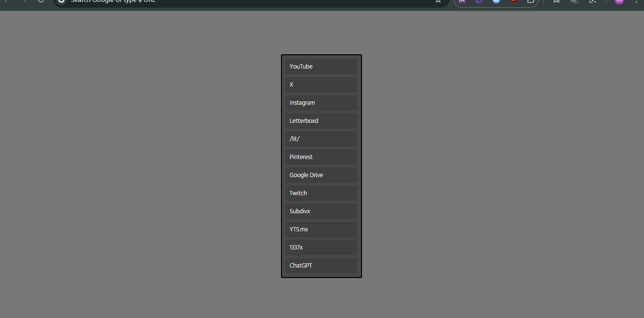Click the Subdivx entry
The width and height of the screenshot is (644, 318).
321,211
